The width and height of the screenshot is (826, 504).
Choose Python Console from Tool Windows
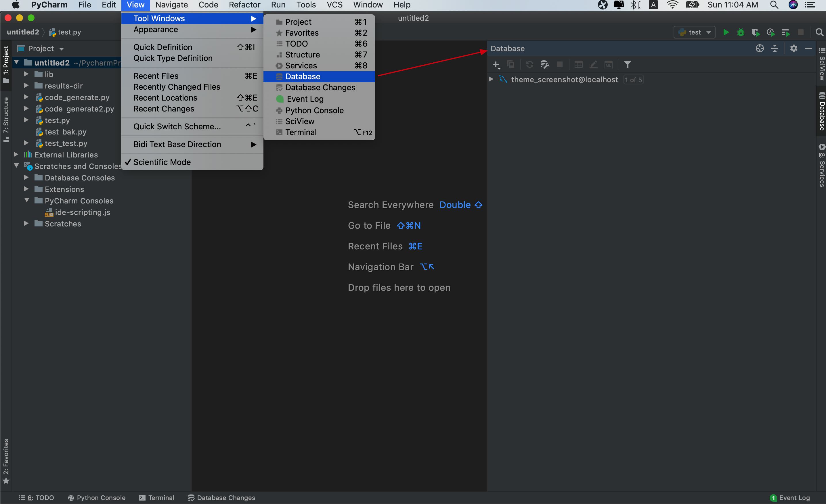(x=319, y=110)
